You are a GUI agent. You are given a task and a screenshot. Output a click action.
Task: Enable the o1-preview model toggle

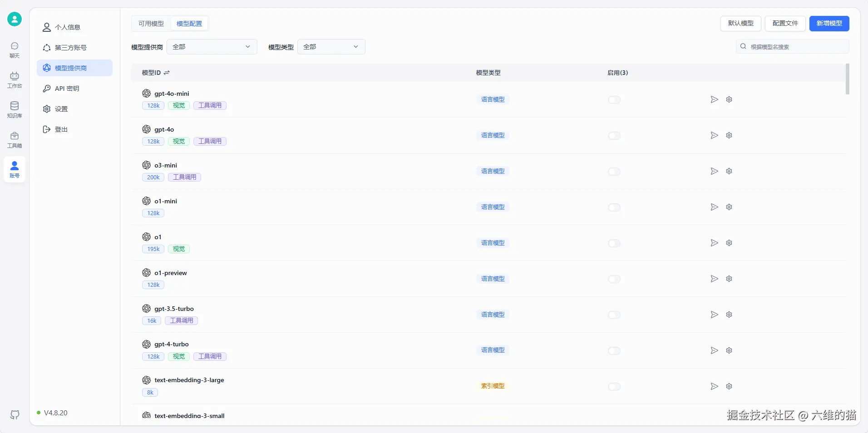pos(614,279)
